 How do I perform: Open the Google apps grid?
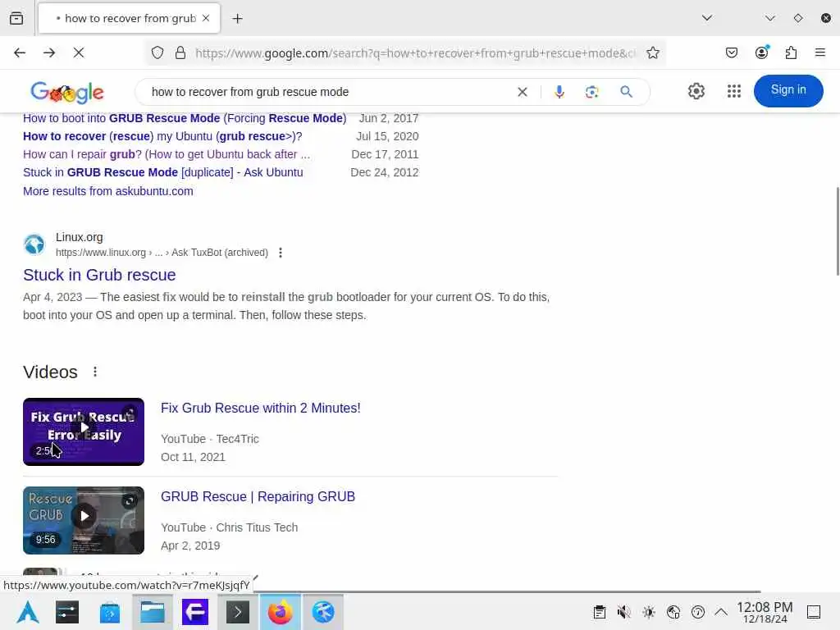[x=734, y=91]
